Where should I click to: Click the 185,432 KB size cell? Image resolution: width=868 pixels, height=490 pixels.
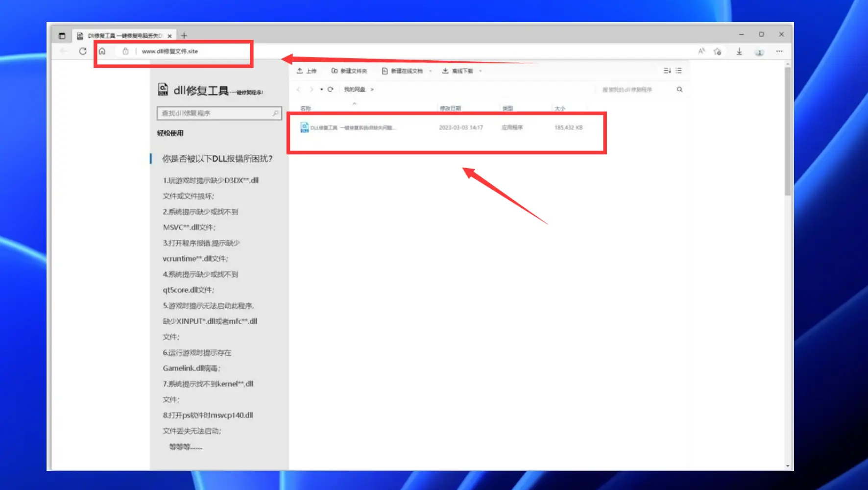point(569,127)
